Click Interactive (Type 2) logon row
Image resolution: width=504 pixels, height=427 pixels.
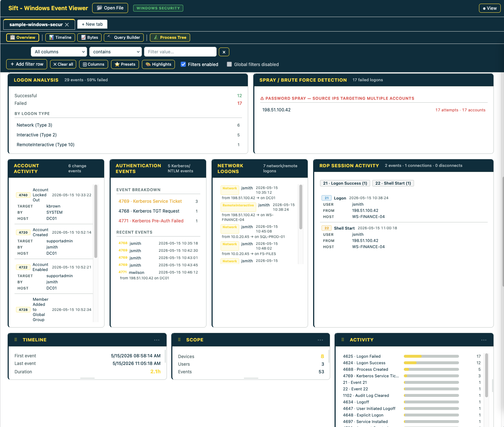128,135
